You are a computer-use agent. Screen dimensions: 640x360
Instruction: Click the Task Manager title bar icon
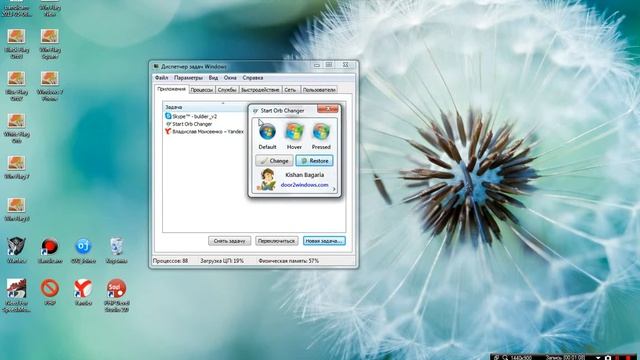[x=156, y=67]
